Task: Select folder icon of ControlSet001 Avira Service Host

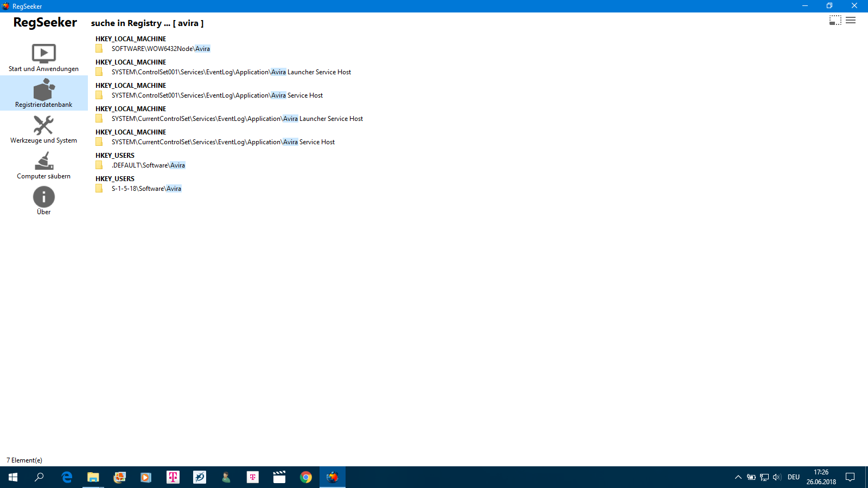Action: click(x=99, y=95)
